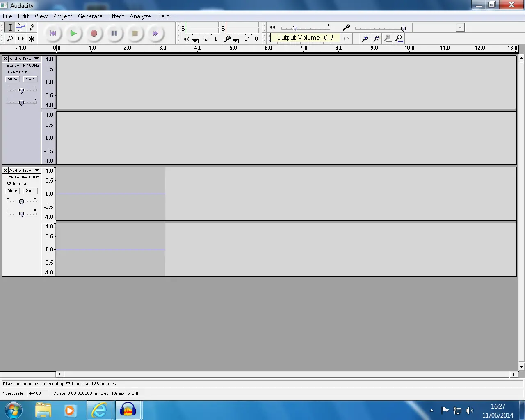Click the Redo toolbar button

coord(347,39)
